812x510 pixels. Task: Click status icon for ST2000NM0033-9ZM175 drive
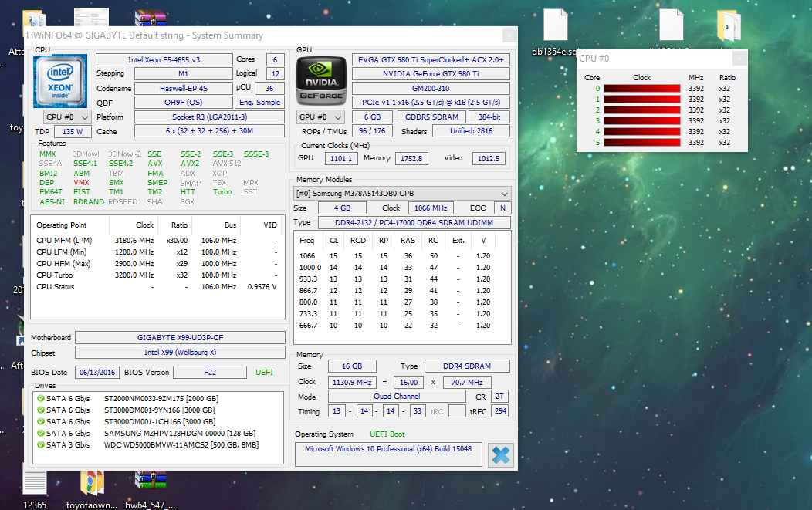[x=40, y=398]
